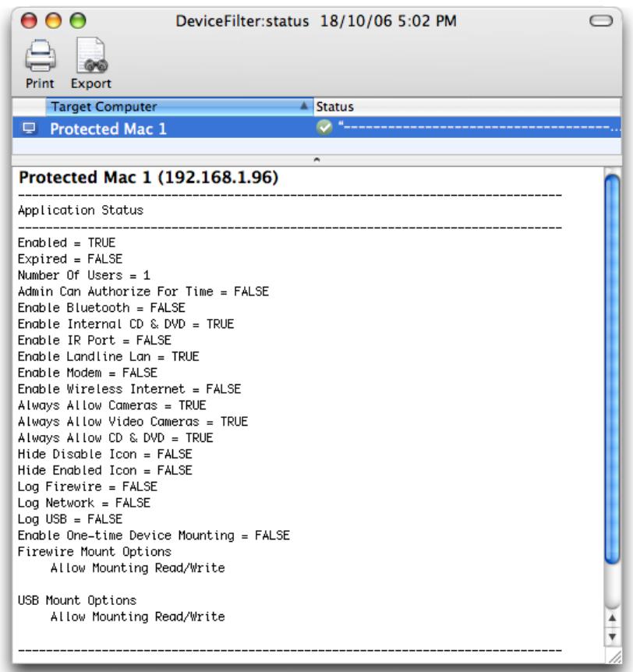Click Hide Disable Icon = FALSE line
The height and width of the screenshot is (672, 633).
[105, 454]
